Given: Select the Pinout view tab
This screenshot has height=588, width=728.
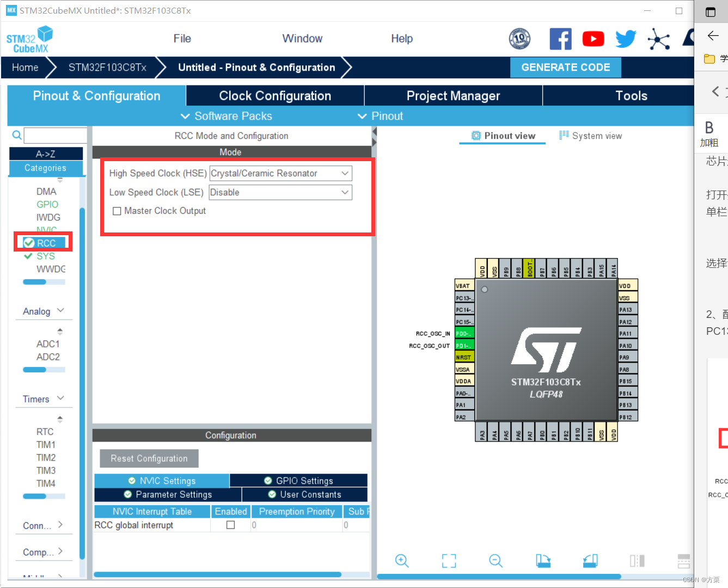Looking at the screenshot, I should click(x=503, y=136).
